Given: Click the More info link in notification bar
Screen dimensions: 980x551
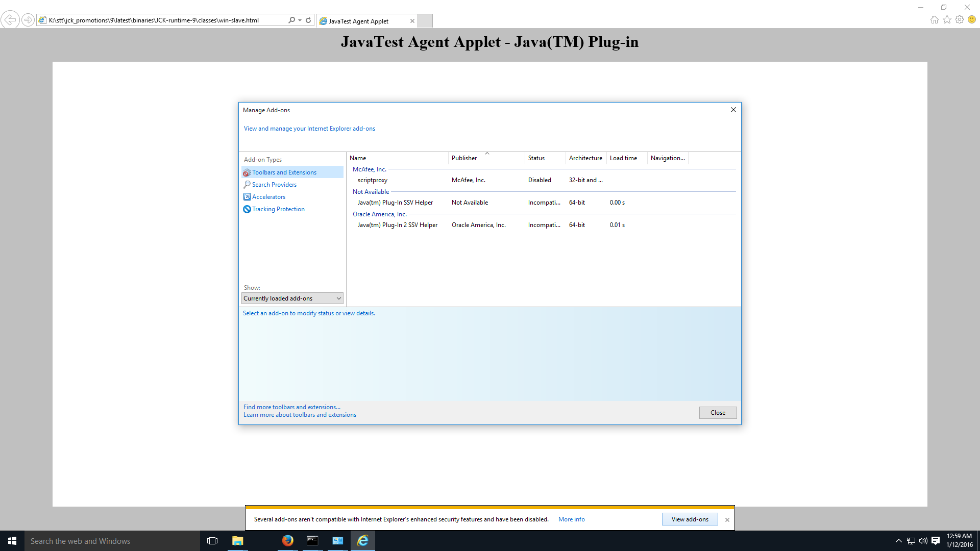Looking at the screenshot, I should (572, 519).
